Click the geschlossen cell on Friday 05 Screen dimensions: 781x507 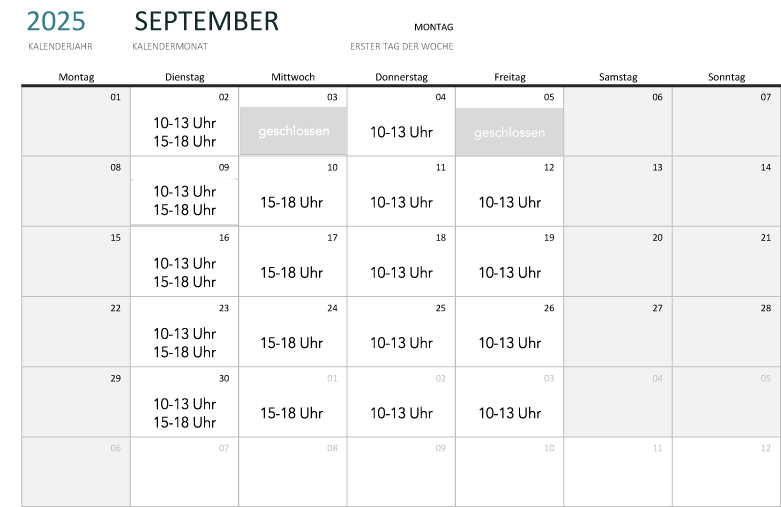[510, 132]
